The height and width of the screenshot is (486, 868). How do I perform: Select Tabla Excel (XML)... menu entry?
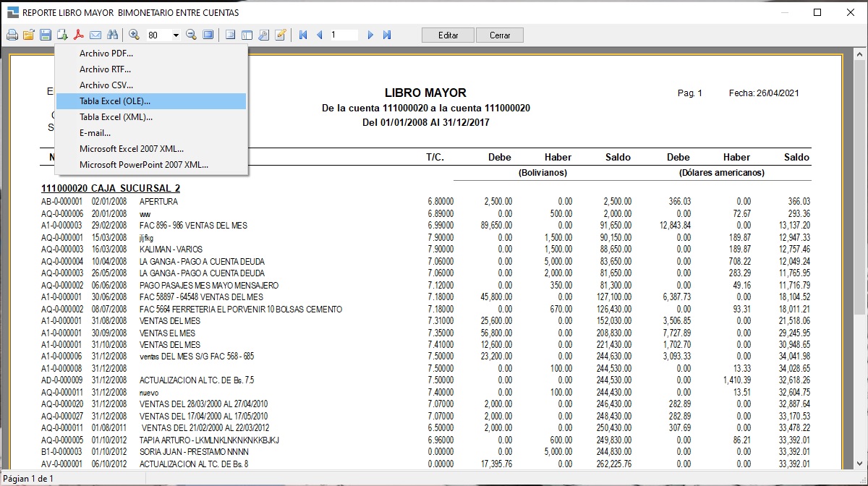pyautogui.click(x=151, y=117)
